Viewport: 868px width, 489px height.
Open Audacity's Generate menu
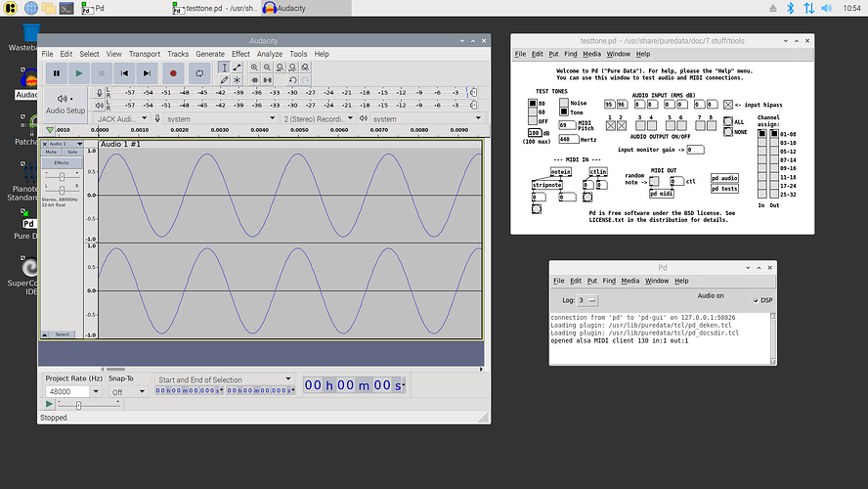coord(210,54)
